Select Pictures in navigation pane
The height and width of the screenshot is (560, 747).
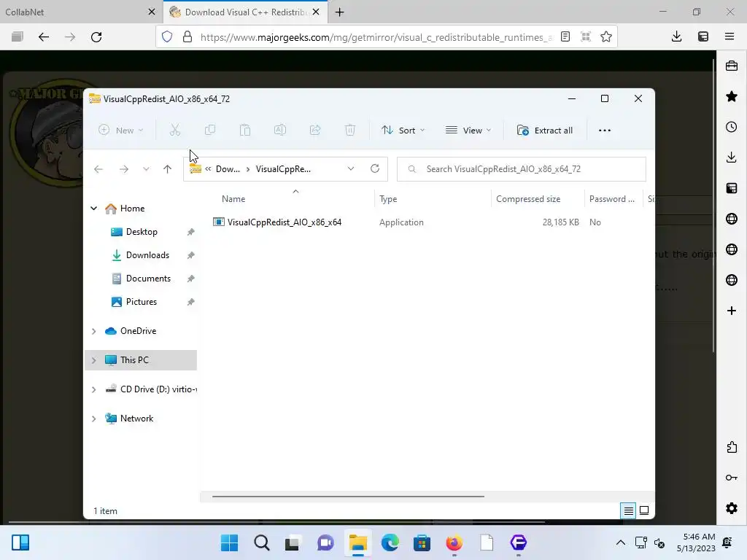142,302
